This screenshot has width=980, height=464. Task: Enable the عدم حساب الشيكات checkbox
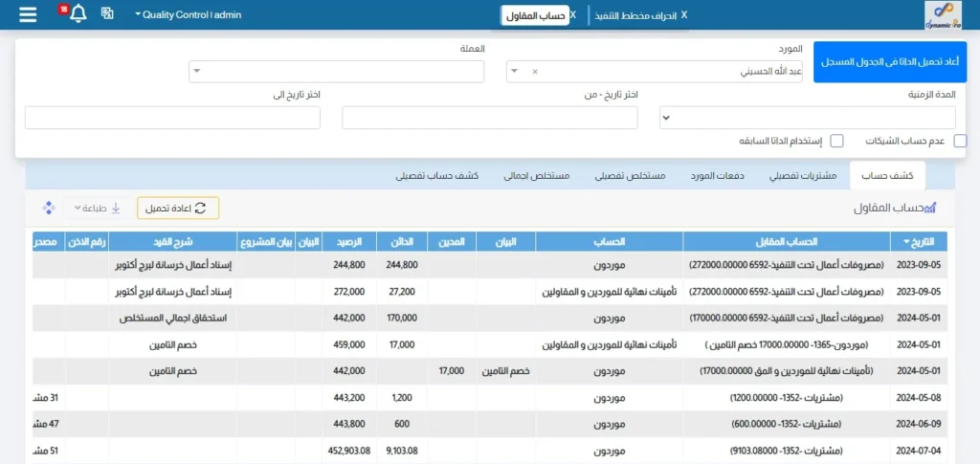click(960, 141)
